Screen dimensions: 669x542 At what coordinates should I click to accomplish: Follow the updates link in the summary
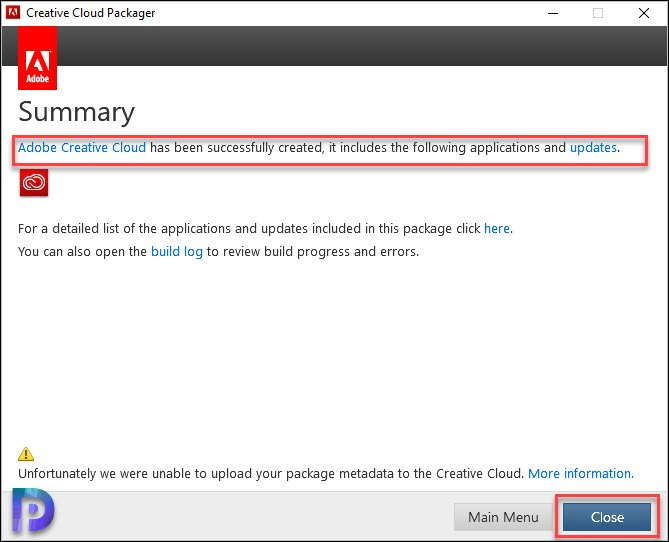click(593, 148)
